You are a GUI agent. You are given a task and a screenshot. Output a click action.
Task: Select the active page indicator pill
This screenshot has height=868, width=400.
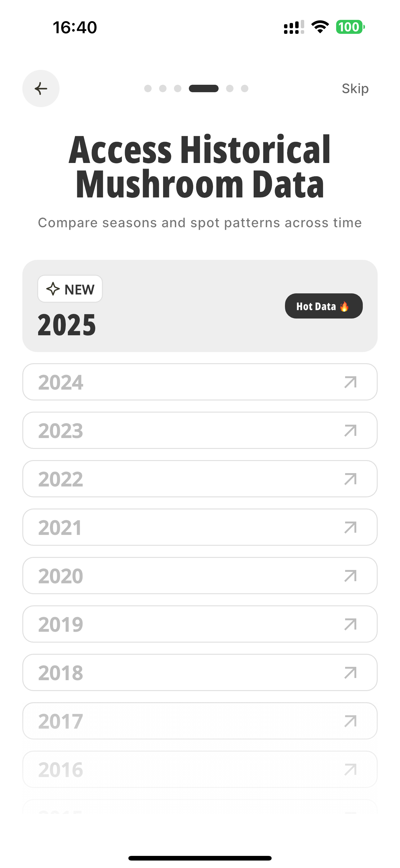point(204,88)
